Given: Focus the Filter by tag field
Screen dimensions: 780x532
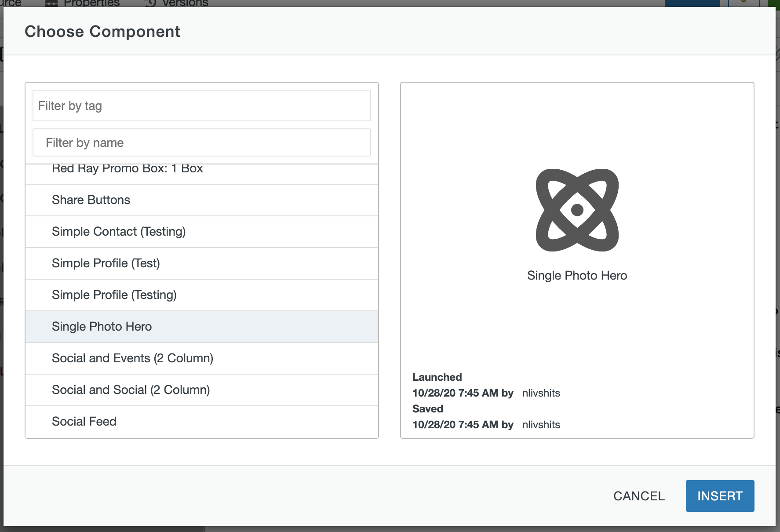Looking at the screenshot, I should coord(201,106).
